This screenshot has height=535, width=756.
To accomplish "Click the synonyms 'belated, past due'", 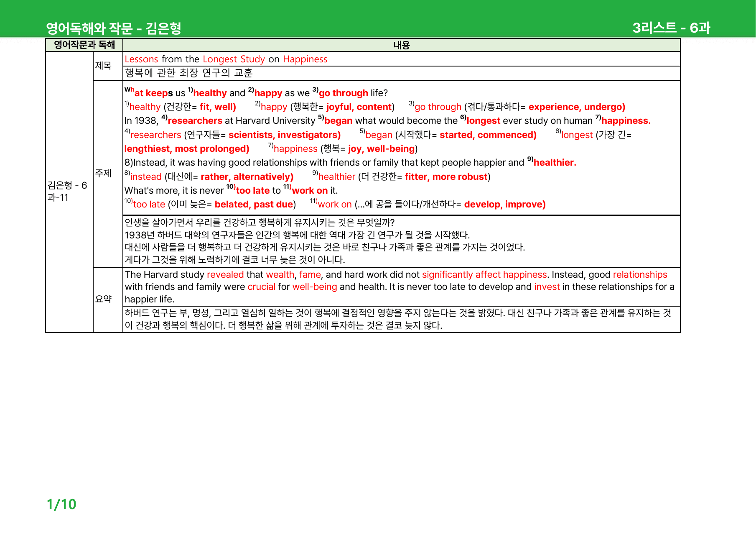I will (254, 205).
